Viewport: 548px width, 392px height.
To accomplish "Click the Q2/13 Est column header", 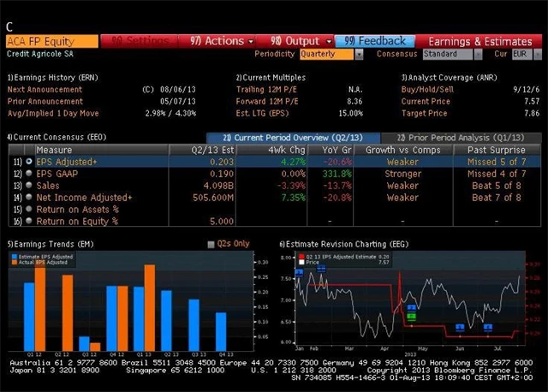I will (x=202, y=150).
